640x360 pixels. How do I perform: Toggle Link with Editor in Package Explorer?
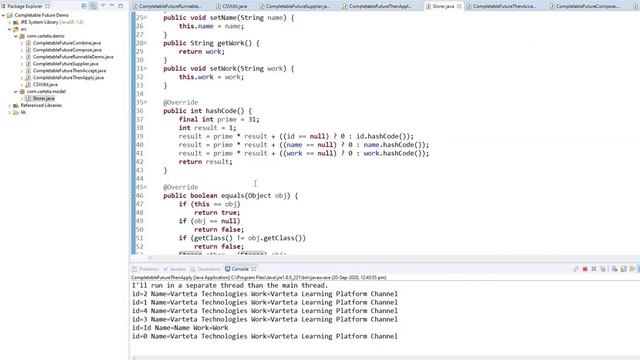93,6
